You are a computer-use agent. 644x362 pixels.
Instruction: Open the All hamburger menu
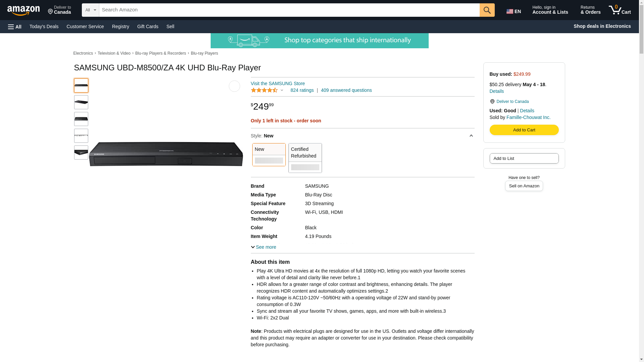tap(15, 26)
